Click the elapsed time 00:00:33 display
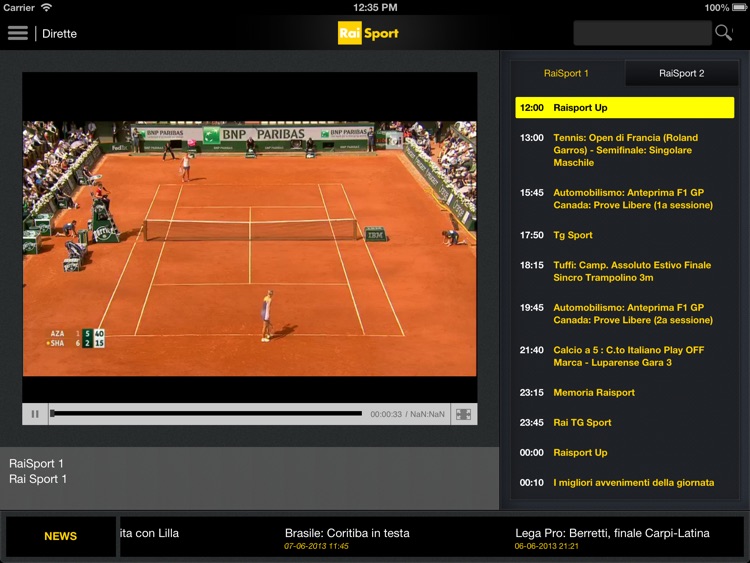750x563 pixels. click(x=386, y=414)
